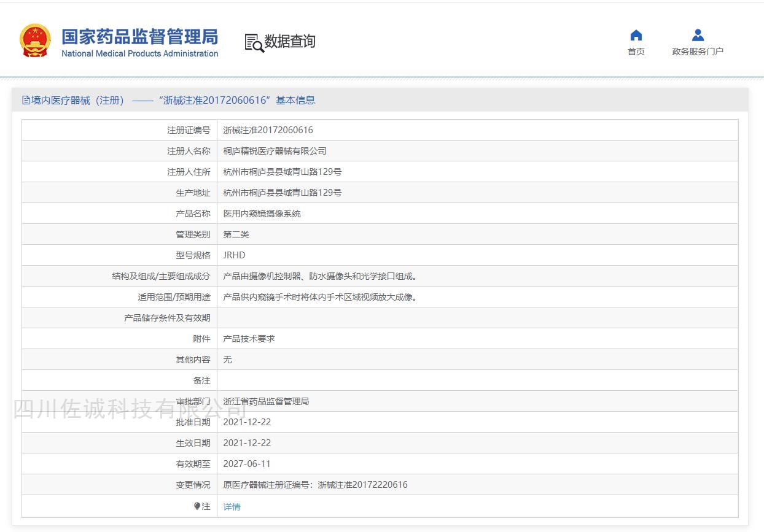Click address value in 注册人住所 row
Image resolution: width=764 pixels, height=532 pixels.
[282, 172]
